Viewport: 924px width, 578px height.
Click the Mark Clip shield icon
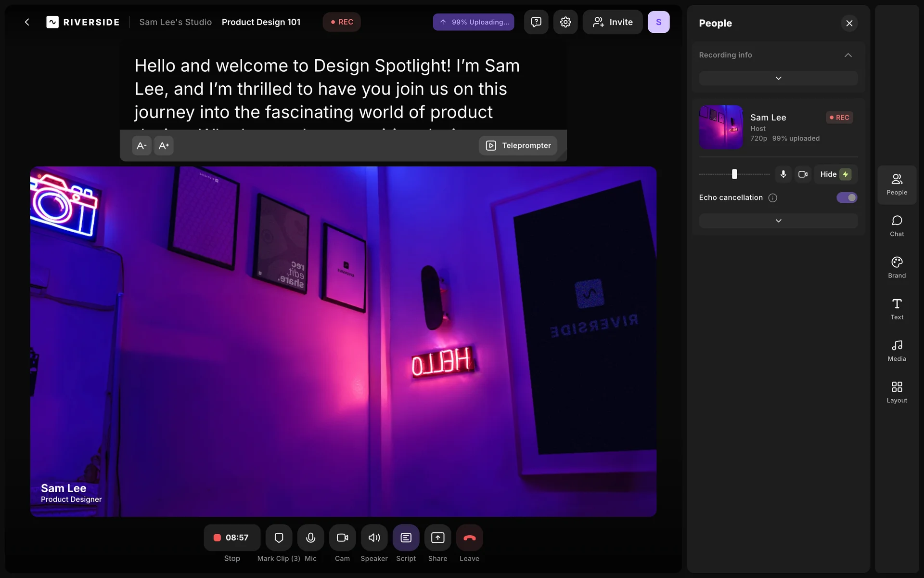(279, 538)
